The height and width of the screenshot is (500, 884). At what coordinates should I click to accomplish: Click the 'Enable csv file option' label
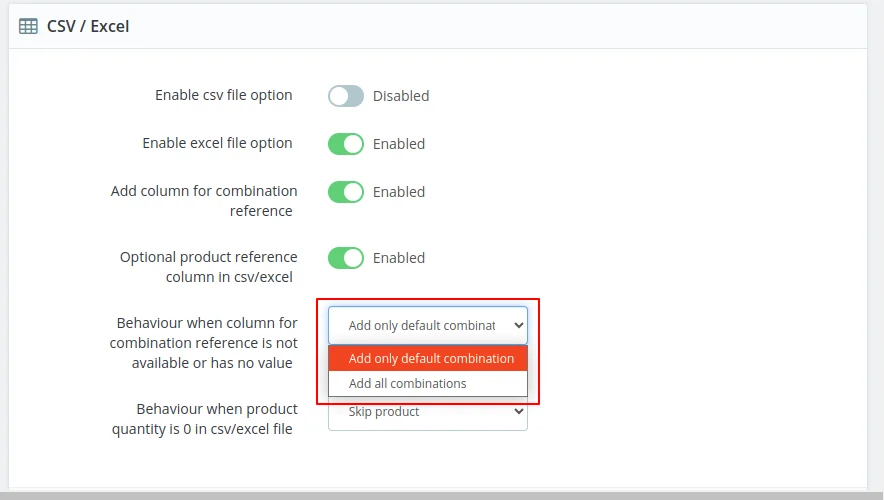point(223,95)
